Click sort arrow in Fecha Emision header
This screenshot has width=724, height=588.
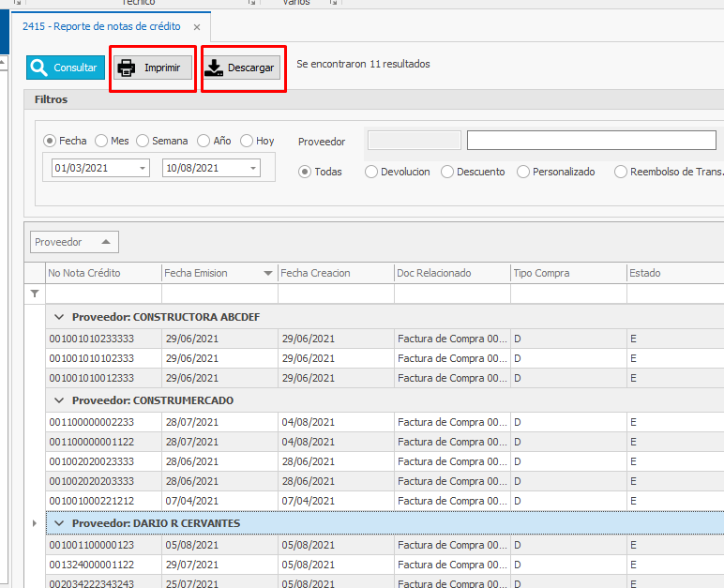(x=268, y=274)
